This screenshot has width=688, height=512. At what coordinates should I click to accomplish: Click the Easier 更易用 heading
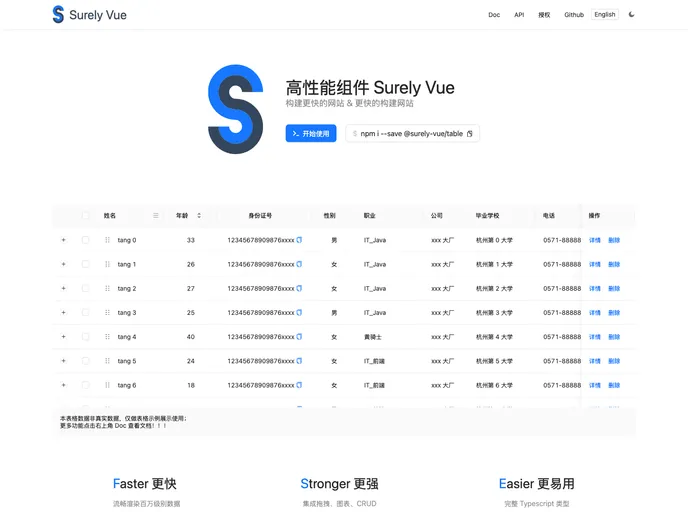tap(537, 483)
